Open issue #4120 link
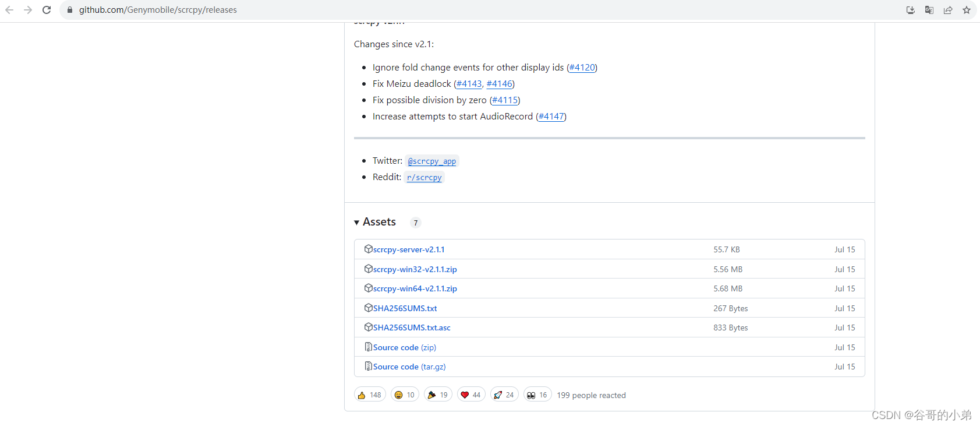This screenshot has height=426, width=980. [582, 68]
